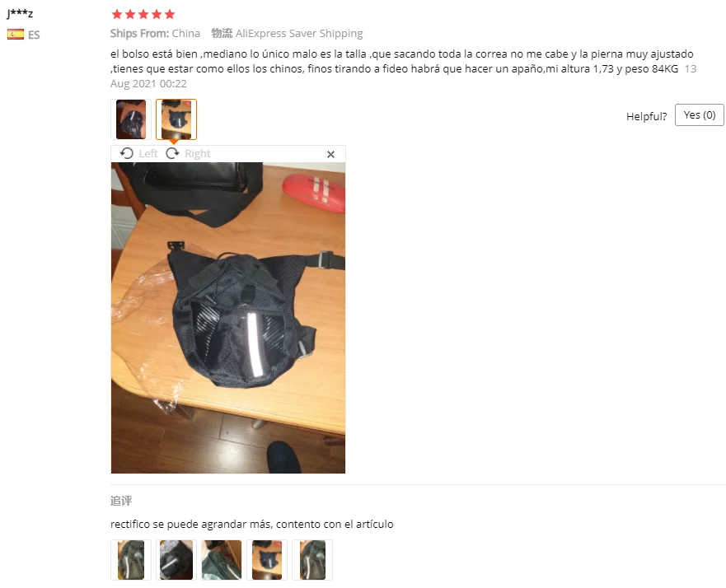This screenshot has height=588, width=726.
Task: Open first follow-up review thumbnail
Action: pyautogui.click(x=131, y=560)
